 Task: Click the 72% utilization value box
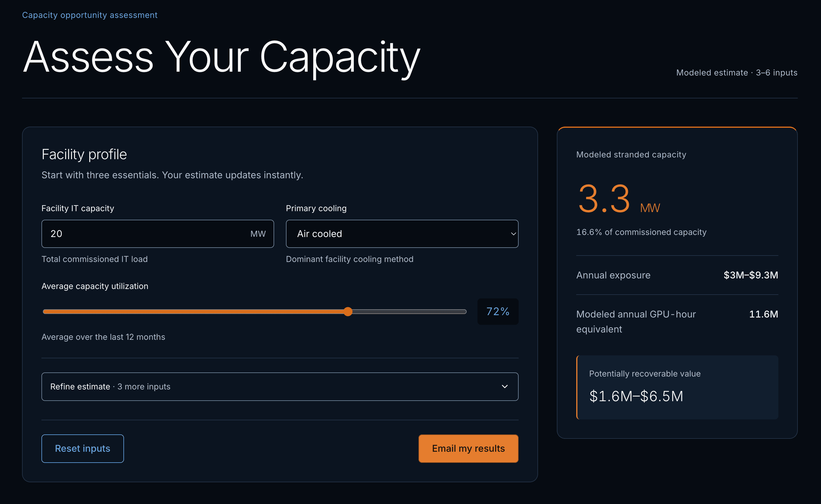(498, 312)
